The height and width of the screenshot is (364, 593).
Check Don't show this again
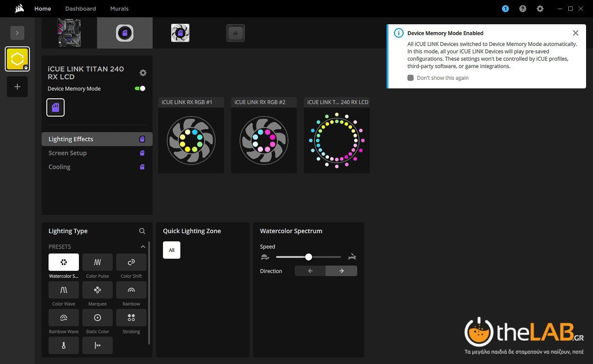[x=411, y=78]
